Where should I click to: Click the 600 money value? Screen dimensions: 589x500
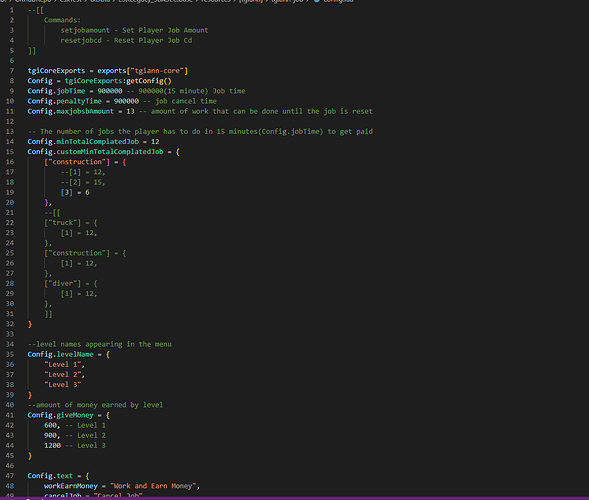click(50, 426)
